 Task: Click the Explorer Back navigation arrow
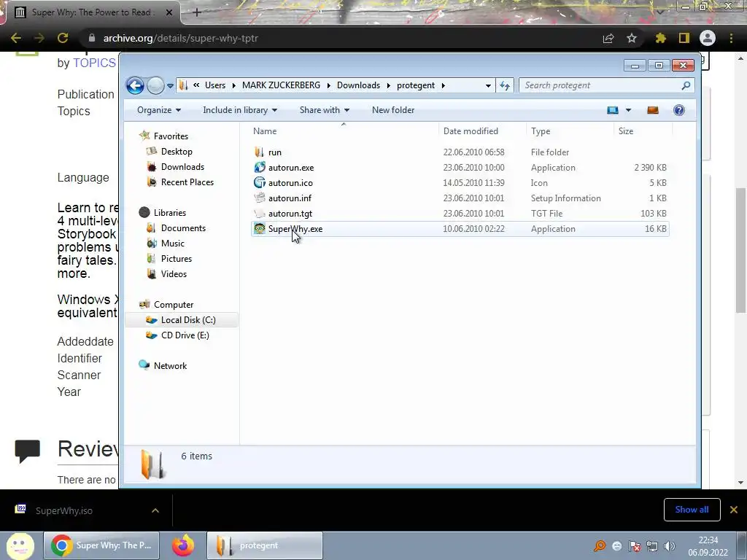135,86
